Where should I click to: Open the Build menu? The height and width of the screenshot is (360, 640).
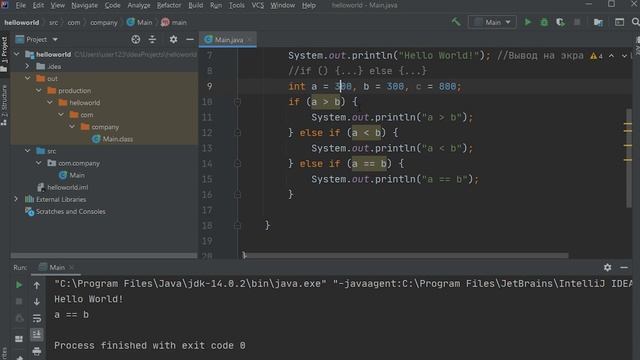pos(196,5)
